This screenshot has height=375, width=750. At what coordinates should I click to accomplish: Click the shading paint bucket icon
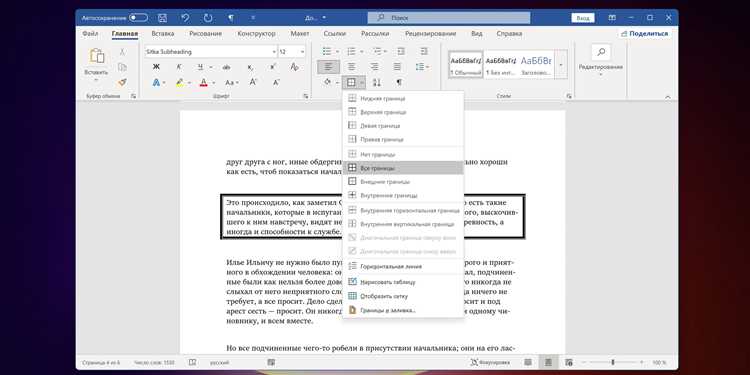[x=327, y=82]
